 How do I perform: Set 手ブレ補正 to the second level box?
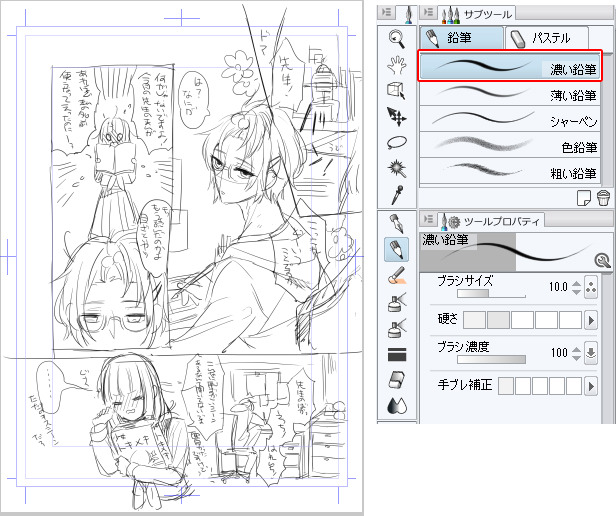523,386
